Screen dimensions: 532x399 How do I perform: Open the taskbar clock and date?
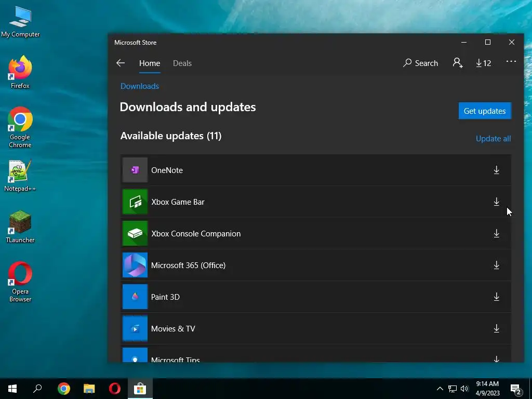pos(487,389)
